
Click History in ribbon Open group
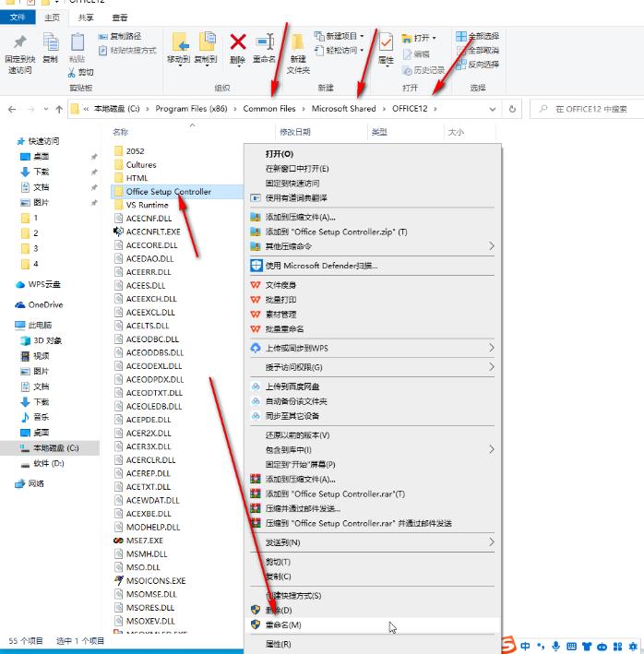pos(423,70)
